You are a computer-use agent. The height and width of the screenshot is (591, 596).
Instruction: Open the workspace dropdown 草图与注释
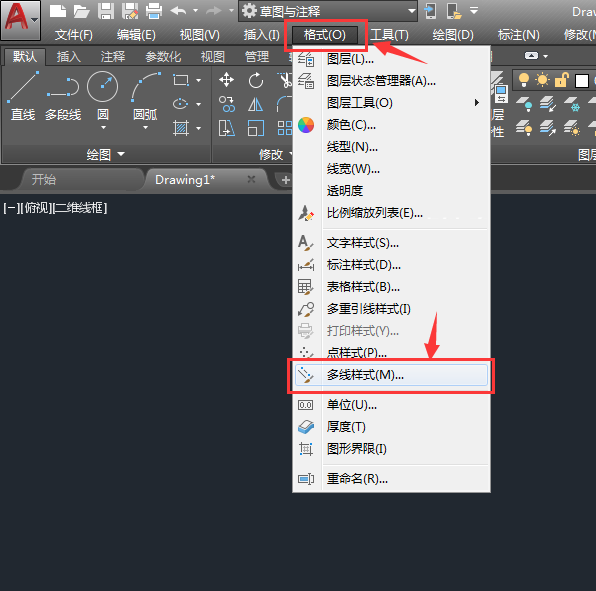pyautogui.click(x=328, y=11)
